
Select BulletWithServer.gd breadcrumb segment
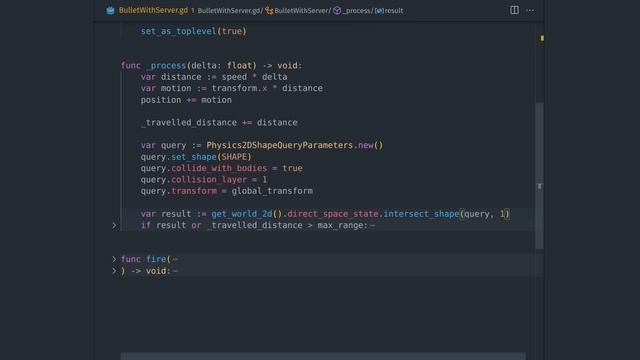click(229, 11)
